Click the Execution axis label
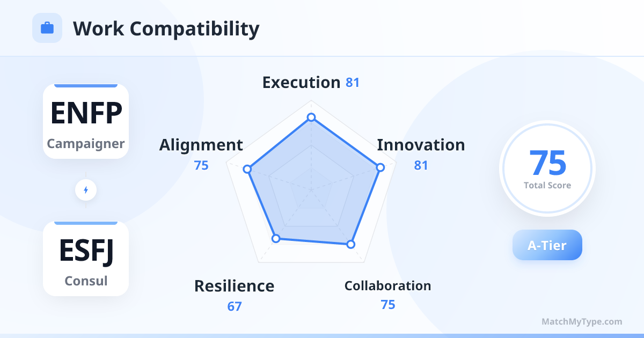Viewport: 644px width, 338px height. pos(301,83)
